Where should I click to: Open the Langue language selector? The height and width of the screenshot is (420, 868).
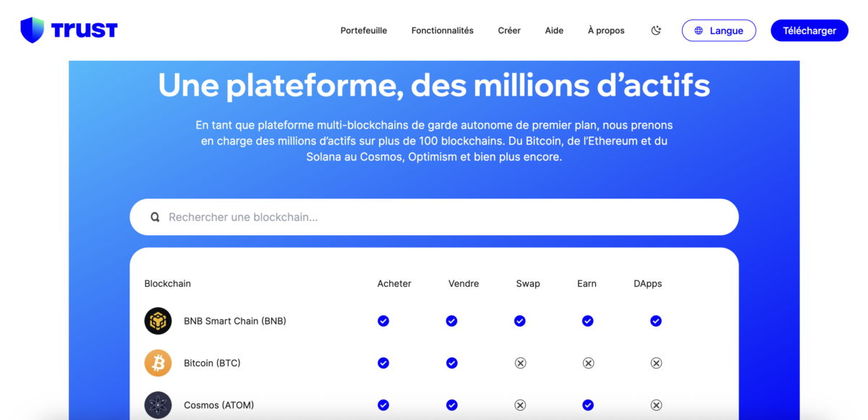click(x=719, y=30)
